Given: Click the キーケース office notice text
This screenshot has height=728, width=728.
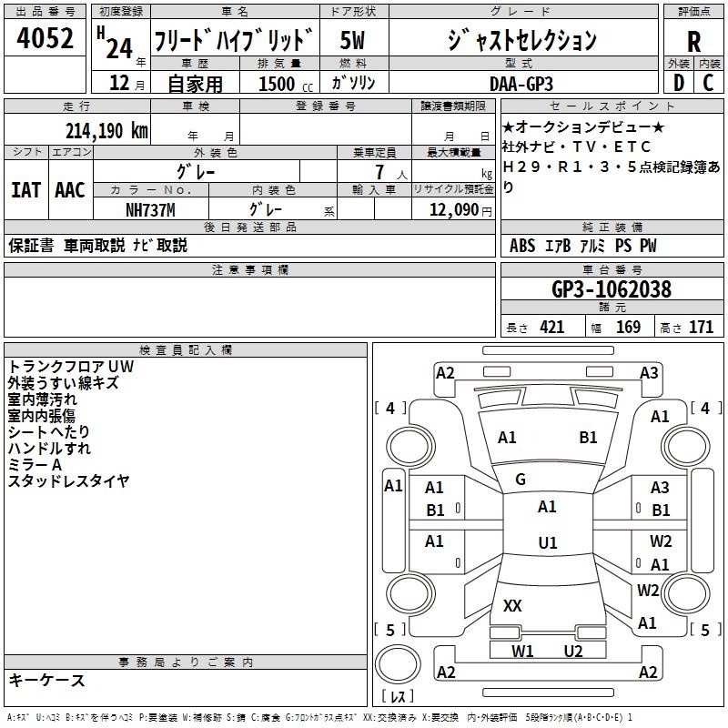Looking at the screenshot, I should click(x=47, y=681).
